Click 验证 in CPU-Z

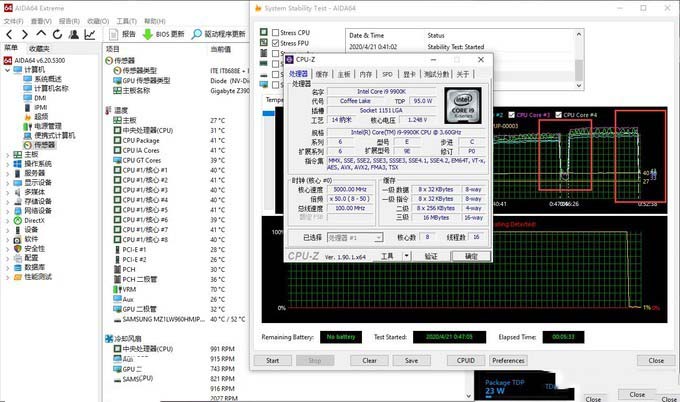point(431,256)
